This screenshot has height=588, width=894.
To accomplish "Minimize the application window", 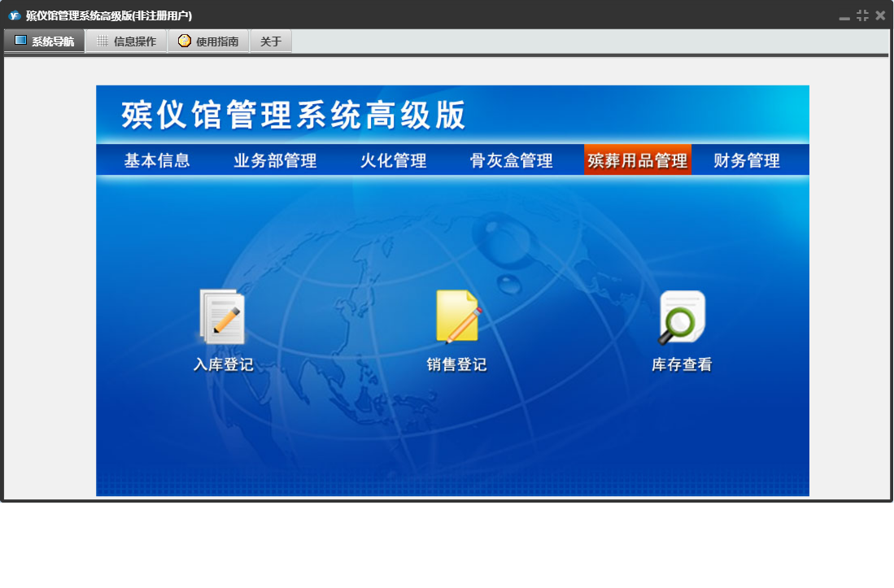I will click(x=844, y=16).
